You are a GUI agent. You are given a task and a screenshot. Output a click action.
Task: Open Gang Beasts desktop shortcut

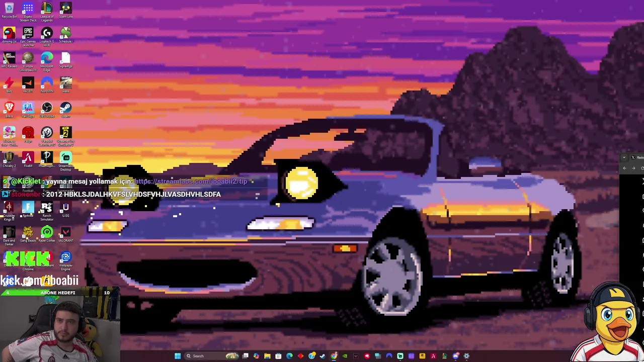(x=28, y=234)
